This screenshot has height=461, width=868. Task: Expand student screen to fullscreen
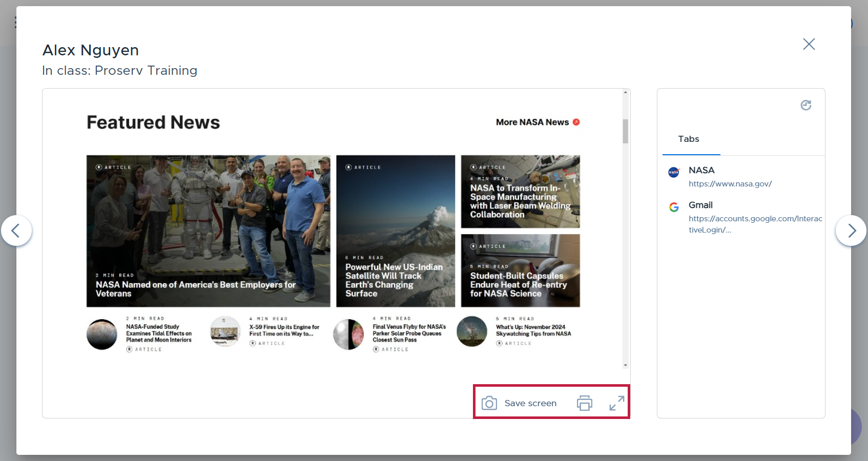(616, 403)
